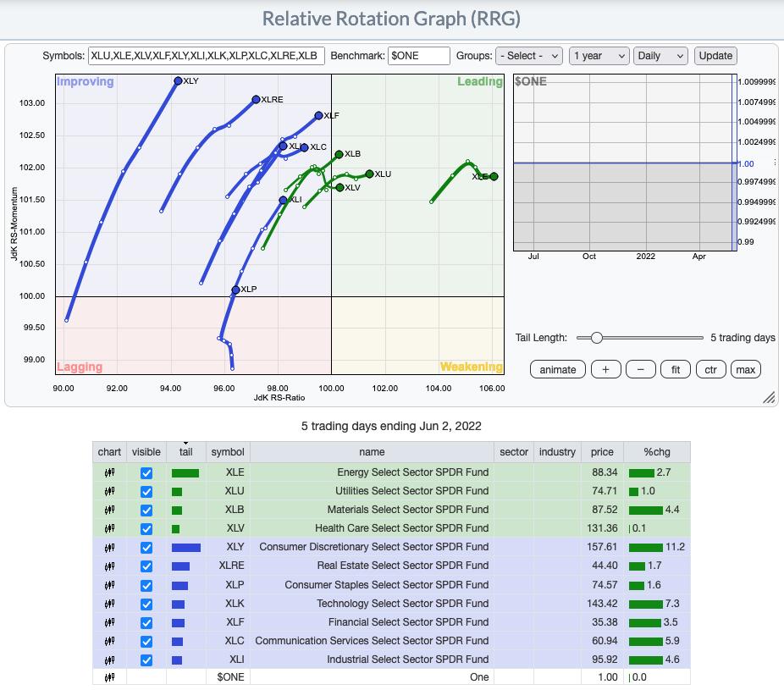Click the XLY data point on the graph
The width and height of the screenshot is (784, 690).
pyautogui.click(x=178, y=81)
